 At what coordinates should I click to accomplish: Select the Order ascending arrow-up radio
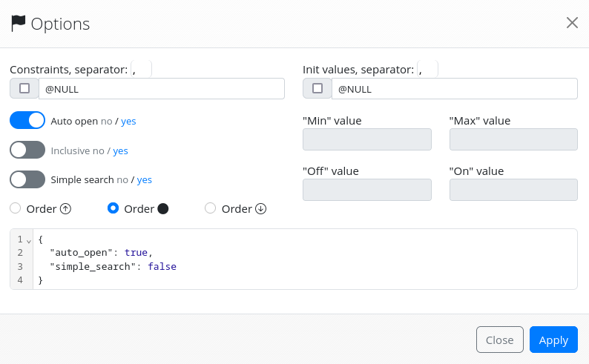(x=16, y=209)
